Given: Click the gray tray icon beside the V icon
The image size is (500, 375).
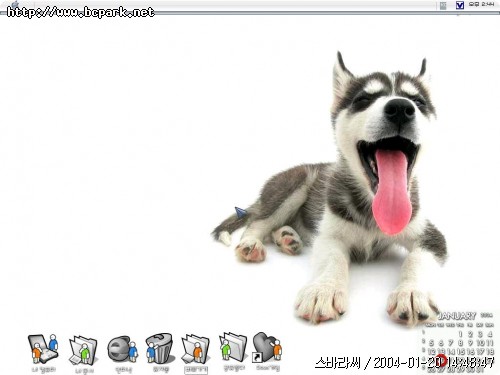Looking at the screenshot, I should point(443,5).
